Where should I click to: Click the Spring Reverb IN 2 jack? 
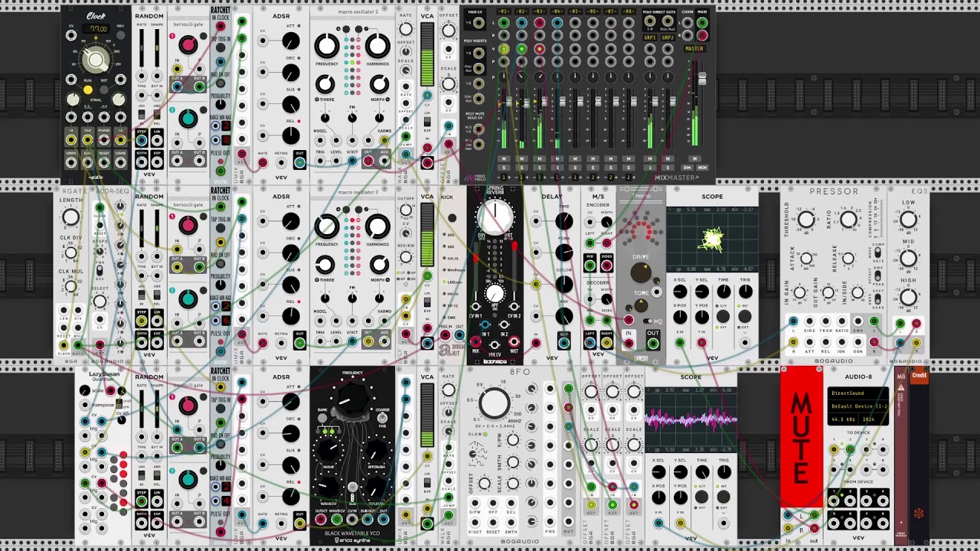coord(505,325)
